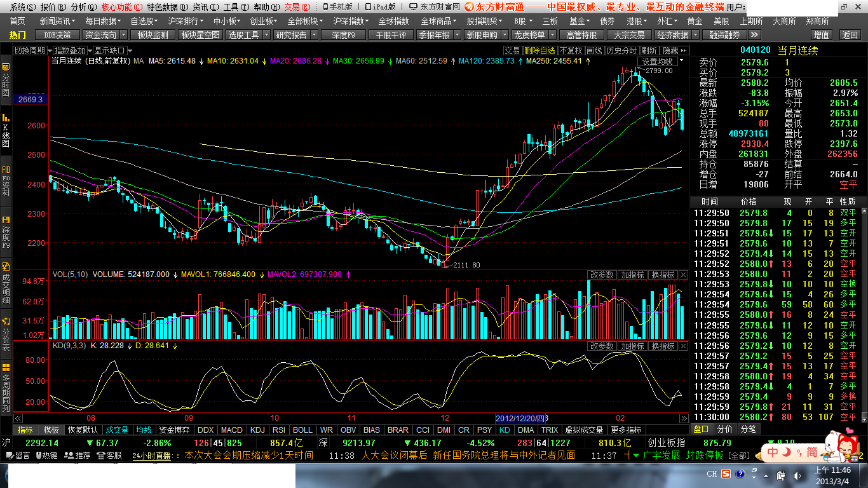Click the CH language indicator in taskbar
868x488 pixels.
point(712,474)
